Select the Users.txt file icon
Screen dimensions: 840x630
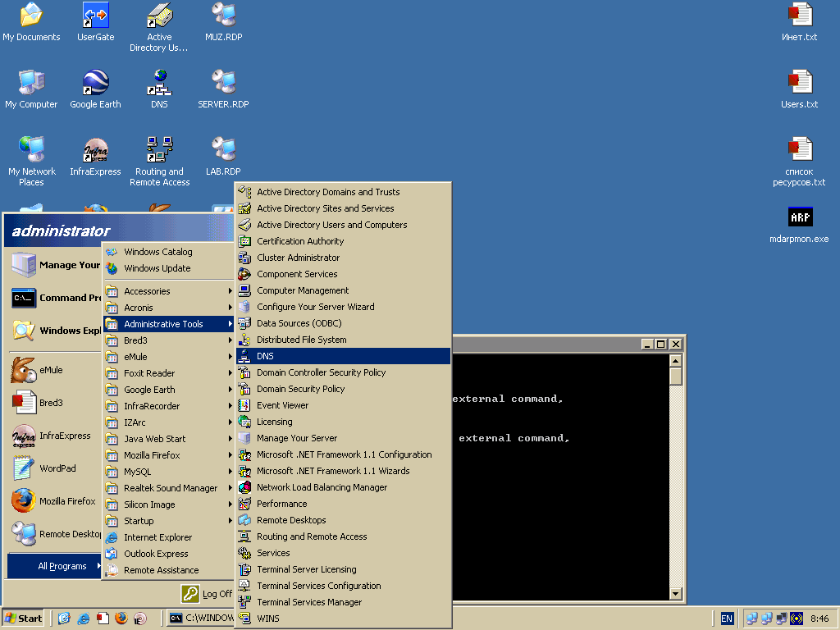pyautogui.click(x=799, y=89)
